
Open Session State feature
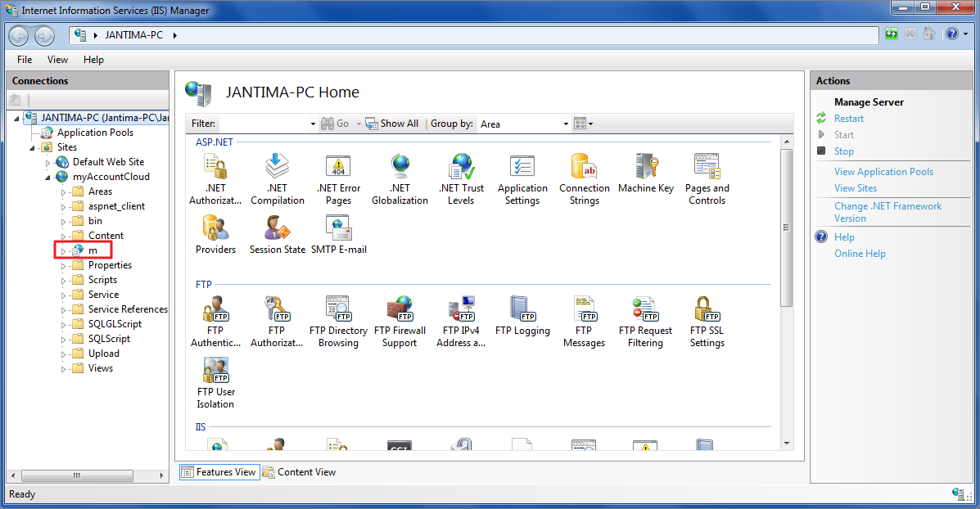pos(277,235)
